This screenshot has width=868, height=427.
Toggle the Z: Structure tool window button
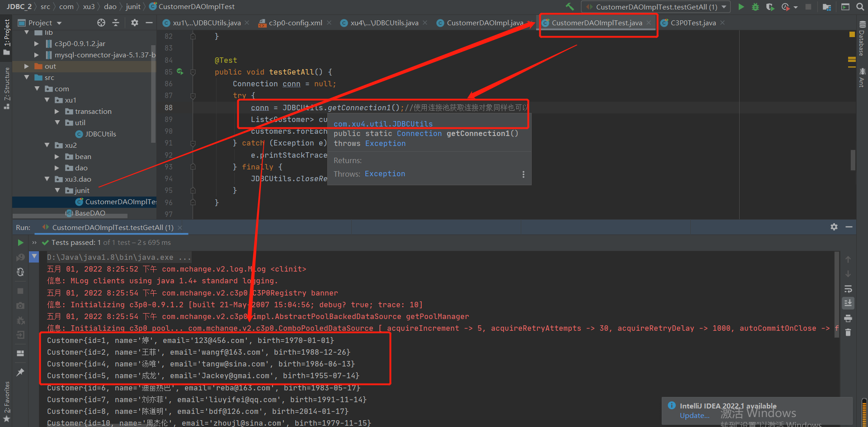(6, 88)
